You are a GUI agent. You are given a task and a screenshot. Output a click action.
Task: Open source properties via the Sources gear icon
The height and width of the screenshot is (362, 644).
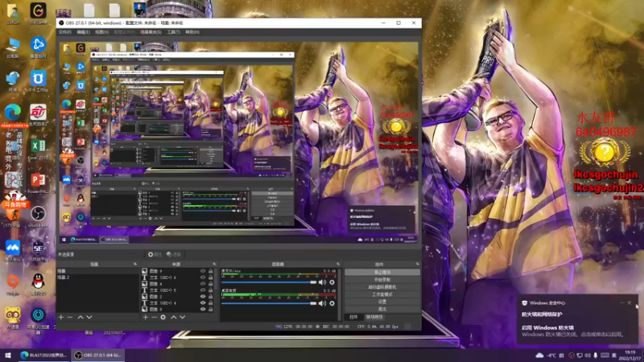tap(163, 317)
